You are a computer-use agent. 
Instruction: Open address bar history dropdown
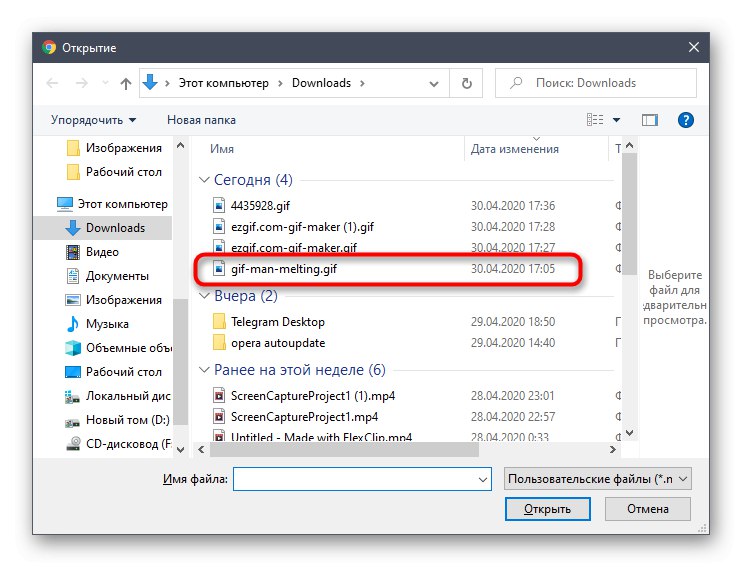[x=433, y=84]
